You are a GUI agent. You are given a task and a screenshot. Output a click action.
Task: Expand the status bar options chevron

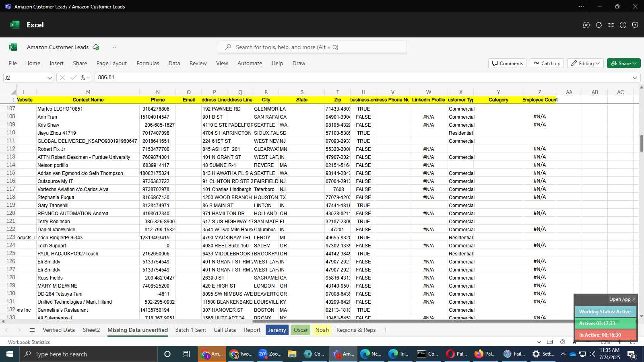(x=539, y=342)
